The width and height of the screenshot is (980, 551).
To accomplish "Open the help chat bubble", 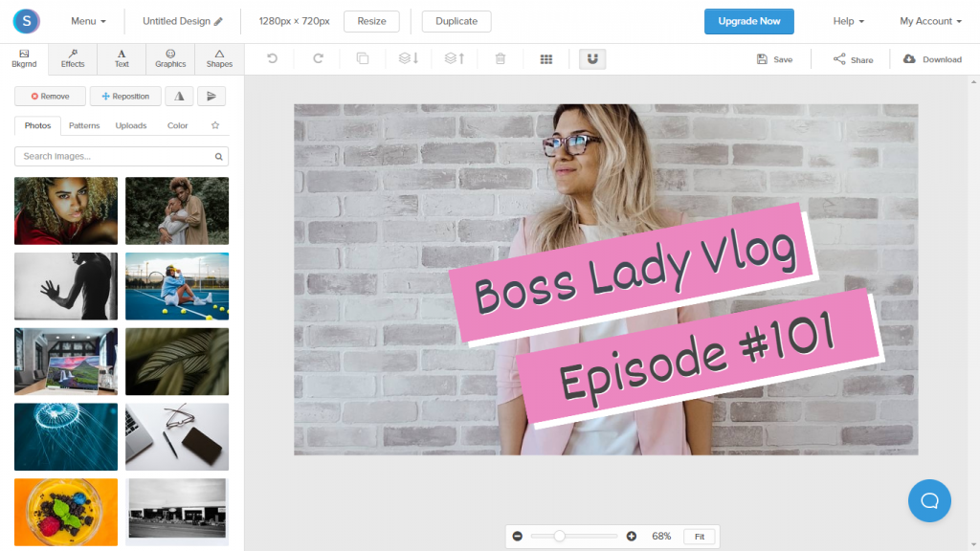I will 929,500.
